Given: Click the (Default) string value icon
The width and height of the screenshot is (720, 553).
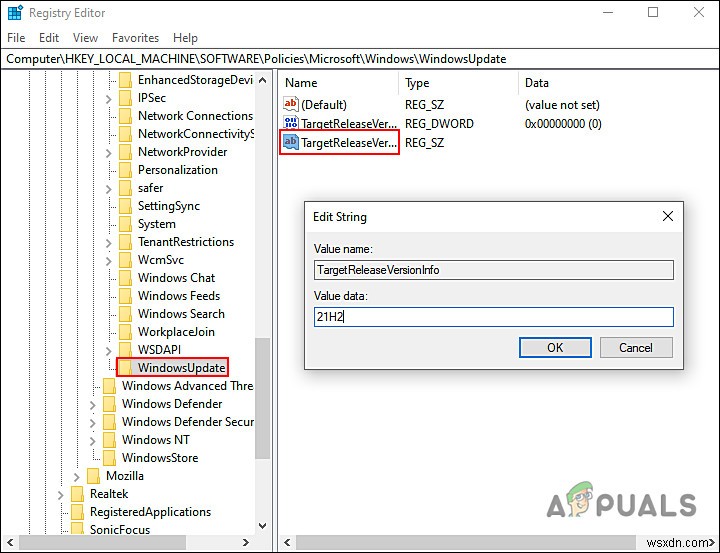Looking at the screenshot, I should click(x=291, y=104).
